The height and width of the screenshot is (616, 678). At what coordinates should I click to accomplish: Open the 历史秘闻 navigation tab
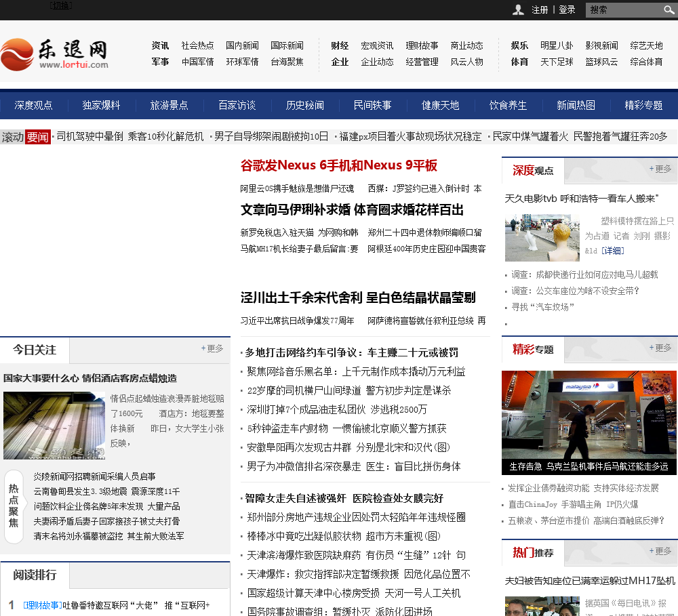pyautogui.click(x=305, y=105)
